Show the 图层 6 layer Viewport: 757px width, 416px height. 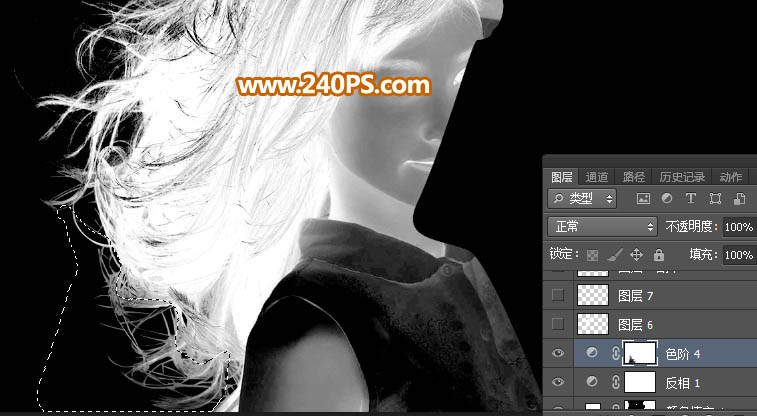[558, 324]
